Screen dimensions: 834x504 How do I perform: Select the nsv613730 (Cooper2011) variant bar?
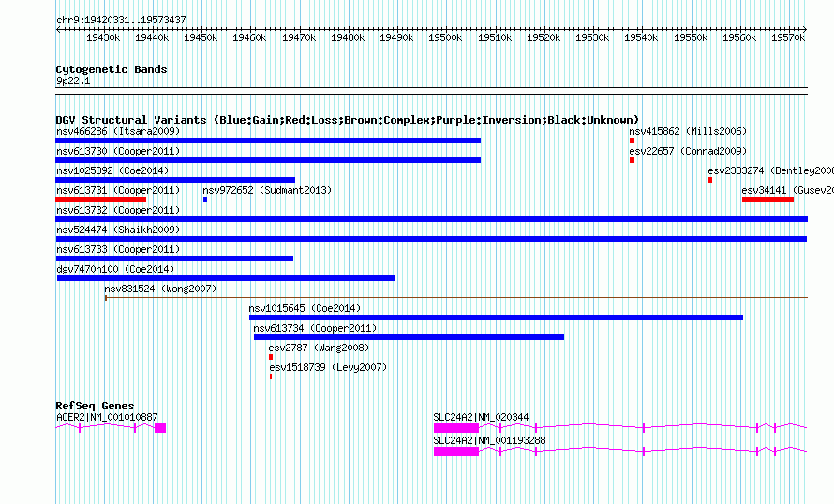pyautogui.click(x=268, y=160)
